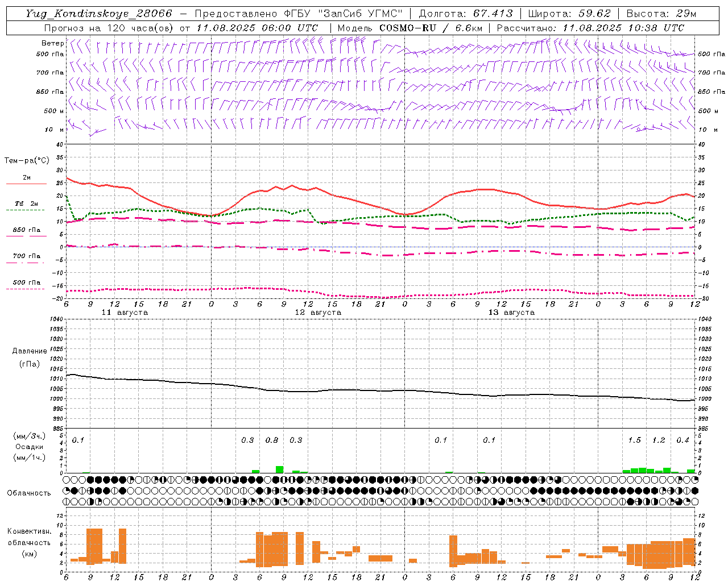Click the dash-dot 700 гПа temperature legend line

(x=26, y=263)
